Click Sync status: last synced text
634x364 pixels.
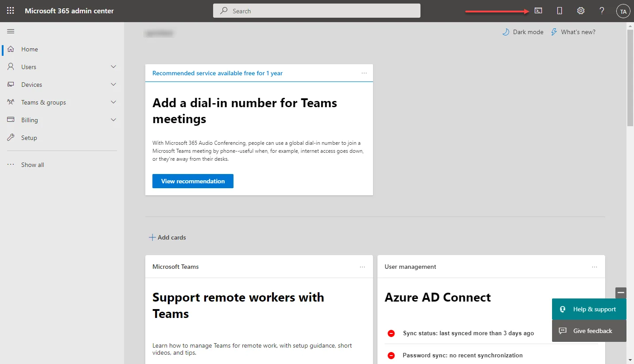tap(468, 333)
